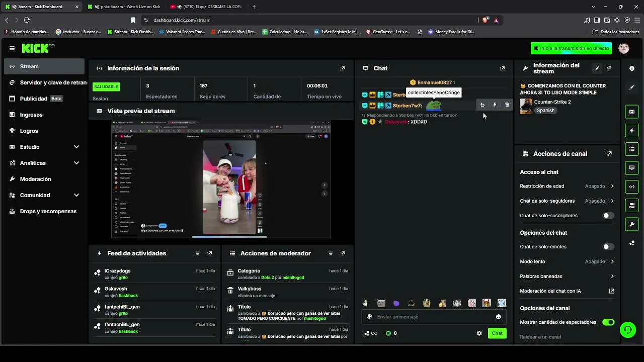Click the stream preview thumbnail

(x=221, y=179)
